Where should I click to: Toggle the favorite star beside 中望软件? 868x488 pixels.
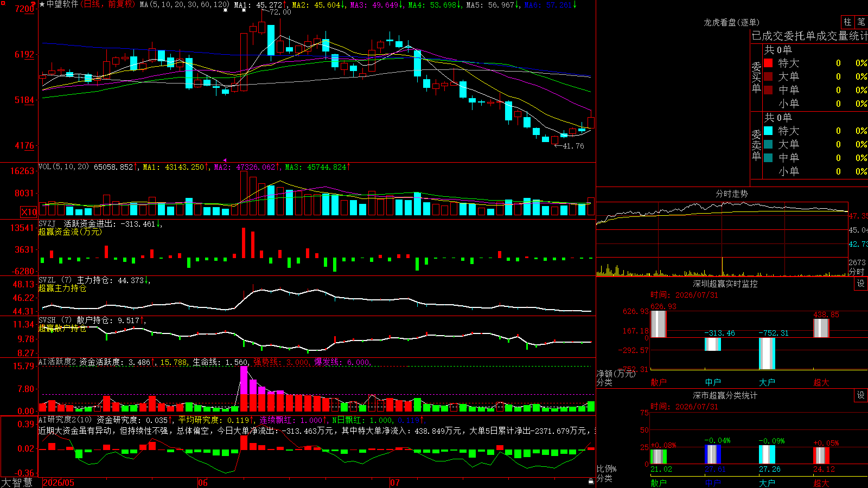[x=42, y=4]
